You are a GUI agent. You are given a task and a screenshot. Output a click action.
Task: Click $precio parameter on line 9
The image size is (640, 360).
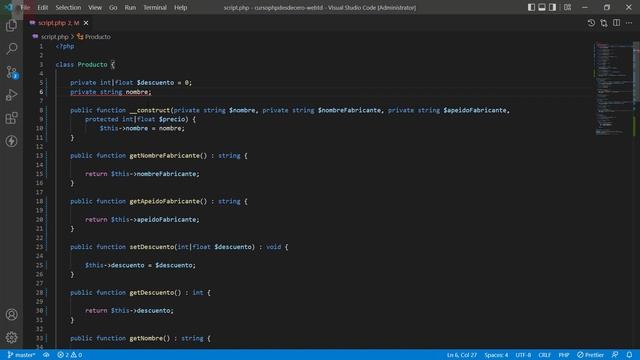click(172, 119)
